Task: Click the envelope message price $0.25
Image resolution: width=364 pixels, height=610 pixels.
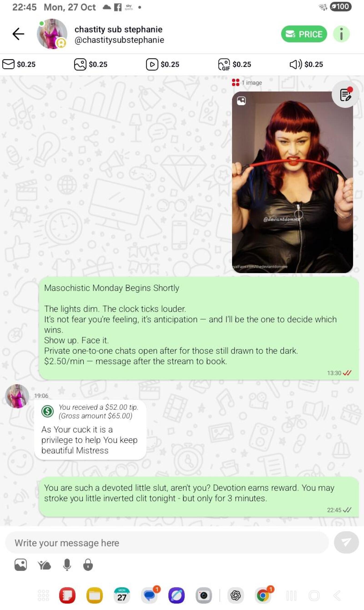Action: pyautogui.click(x=19, y=64)
